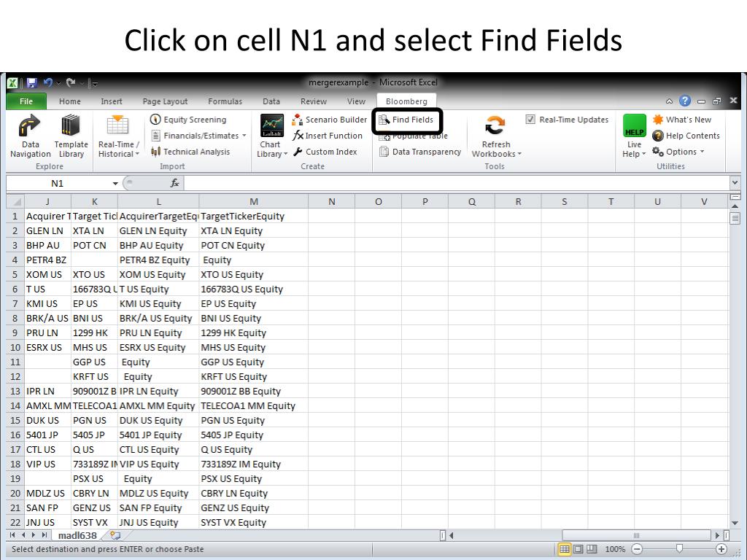Click the Undo arrow icon
Screen dimensions: 747x560
click(47, 82)
